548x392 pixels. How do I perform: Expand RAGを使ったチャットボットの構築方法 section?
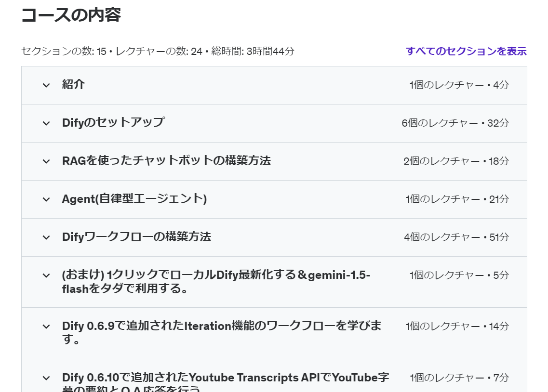pos(46,161)
